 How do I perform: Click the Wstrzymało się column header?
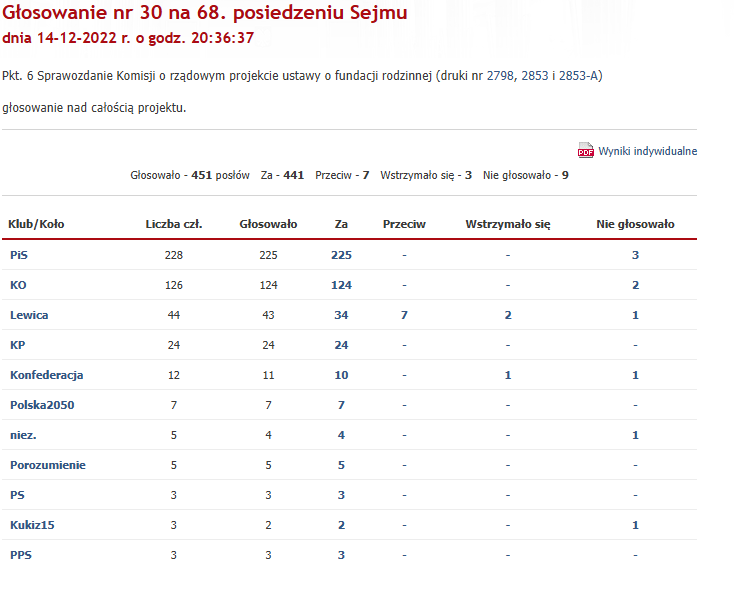point(508,224)
